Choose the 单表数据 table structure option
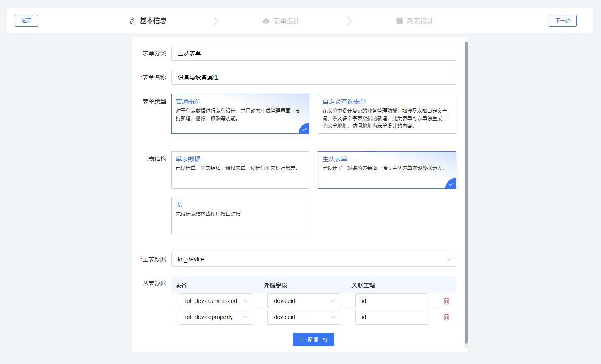 tap(240, 170)
